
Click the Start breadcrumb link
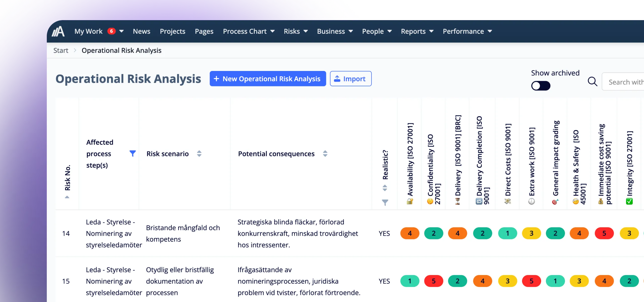click(x=61, y=50)
